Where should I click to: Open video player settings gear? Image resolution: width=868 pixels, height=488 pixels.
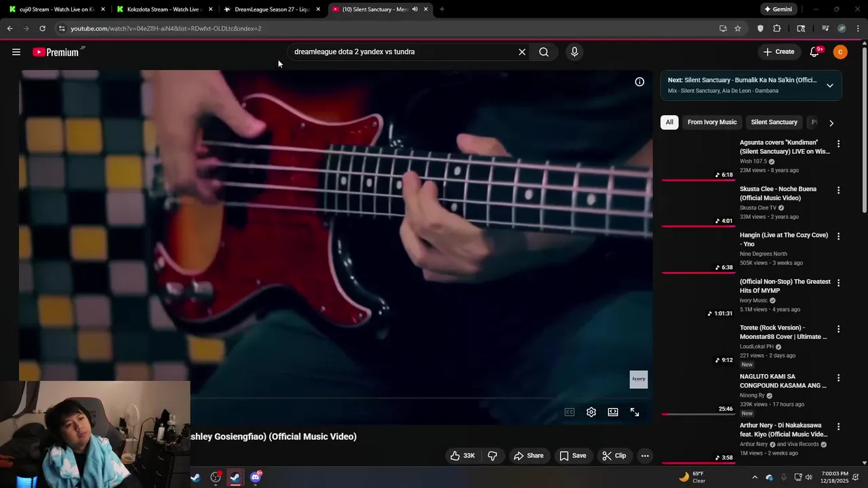[591, 412]
